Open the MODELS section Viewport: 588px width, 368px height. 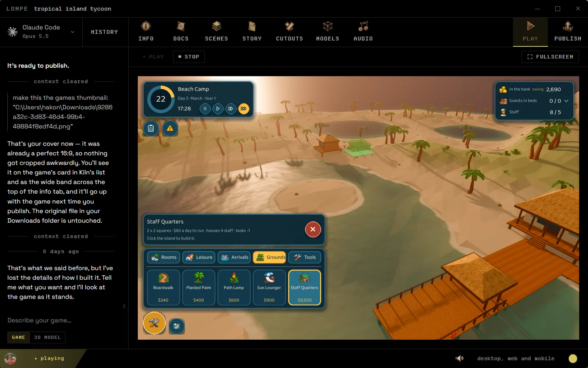328,32
